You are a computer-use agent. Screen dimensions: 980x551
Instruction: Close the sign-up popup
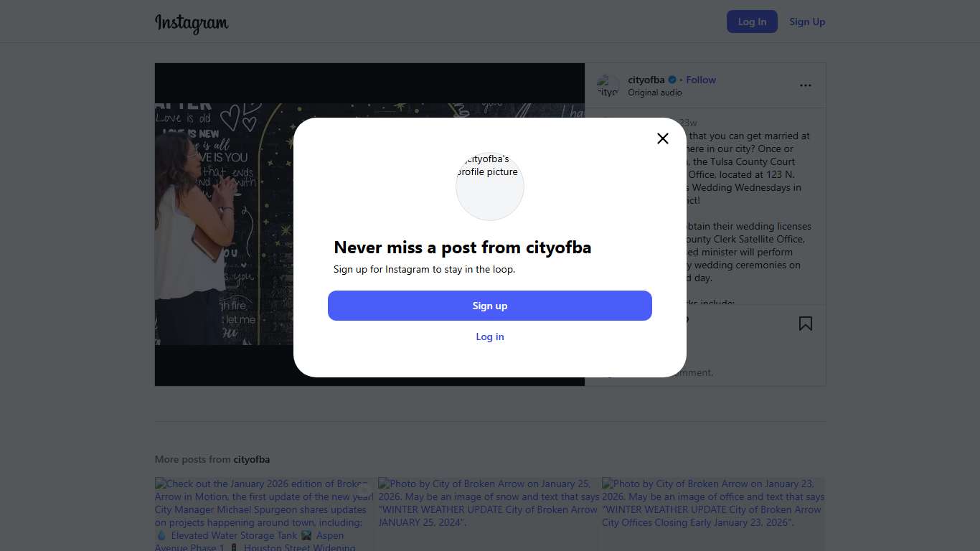(x=663, y=138)
